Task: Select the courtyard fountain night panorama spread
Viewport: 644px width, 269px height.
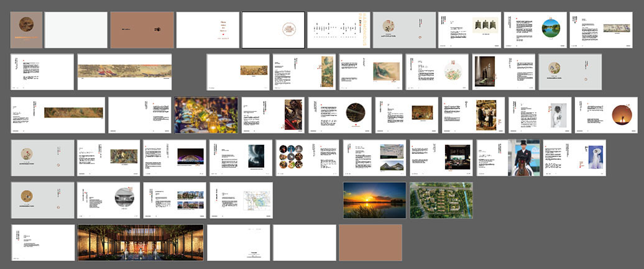Action: click(x=140, y=242)
